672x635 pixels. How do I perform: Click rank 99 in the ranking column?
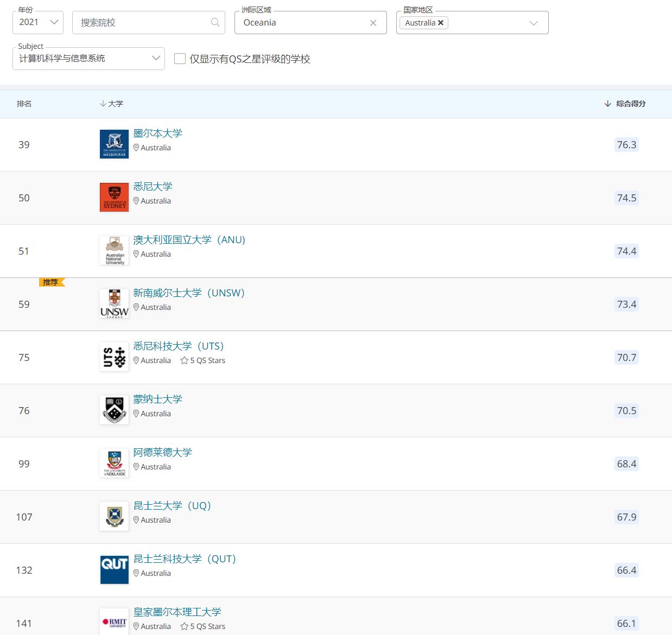[x=24, y=464]
